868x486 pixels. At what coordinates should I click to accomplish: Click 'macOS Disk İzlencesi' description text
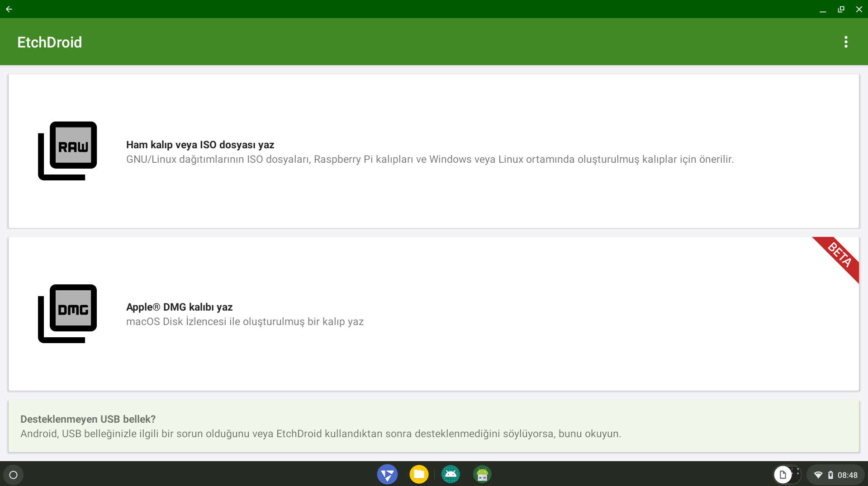click(x=245, y=321)
